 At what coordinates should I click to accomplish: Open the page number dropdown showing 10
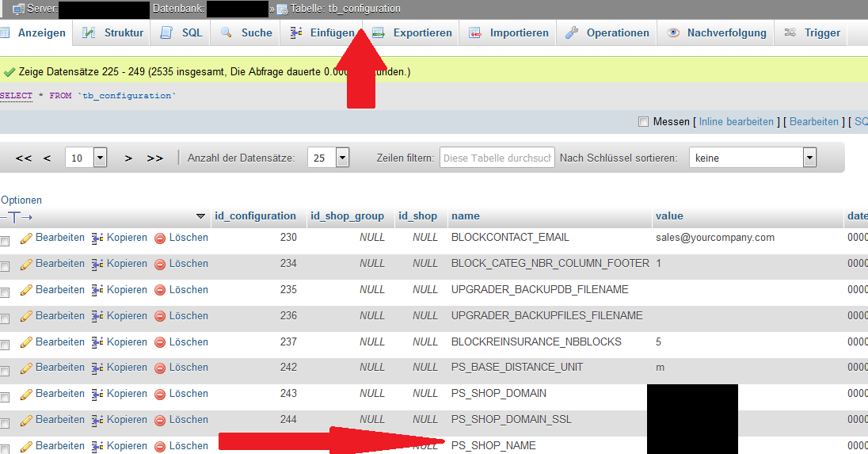click(86, 158)
